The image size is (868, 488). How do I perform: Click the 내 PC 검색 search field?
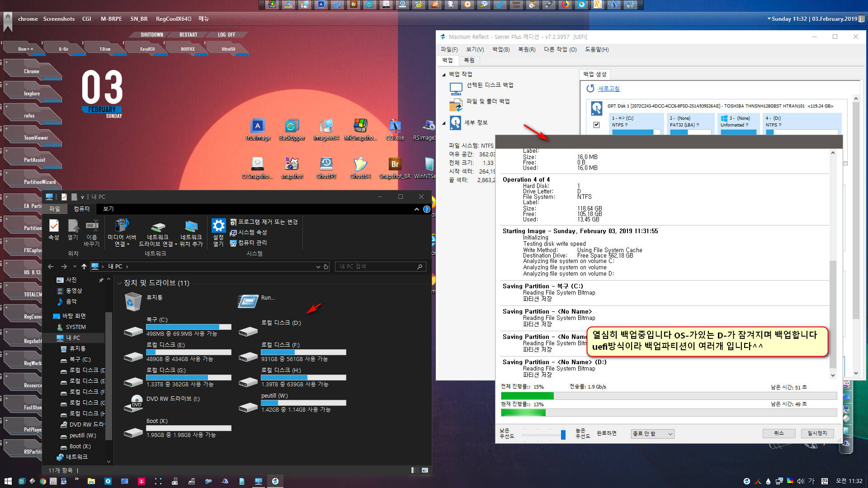pos(381,267)
